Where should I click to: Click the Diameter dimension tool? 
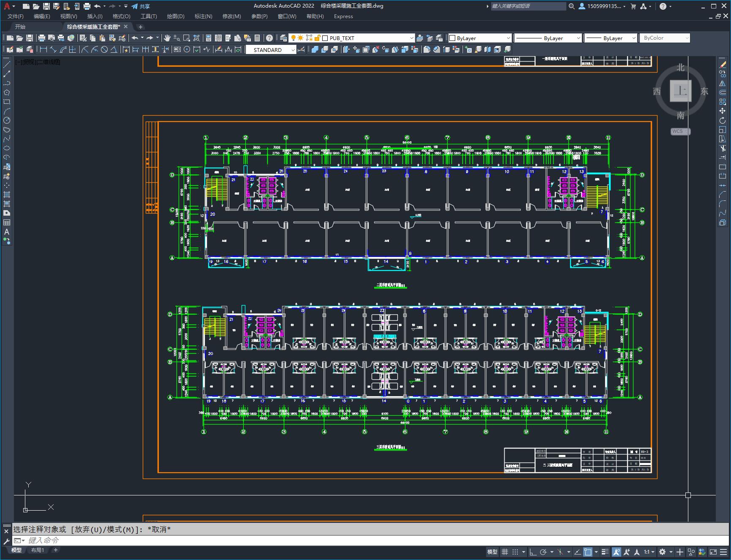click(104, 49)
